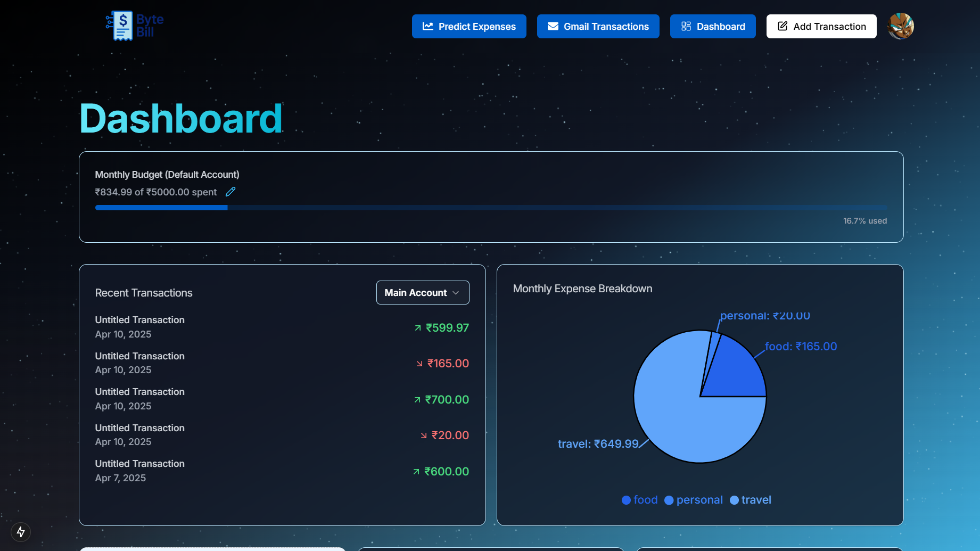
Task: Select the ₹600.00 transaction from Apr 7
Action: [x=282, y=471]
